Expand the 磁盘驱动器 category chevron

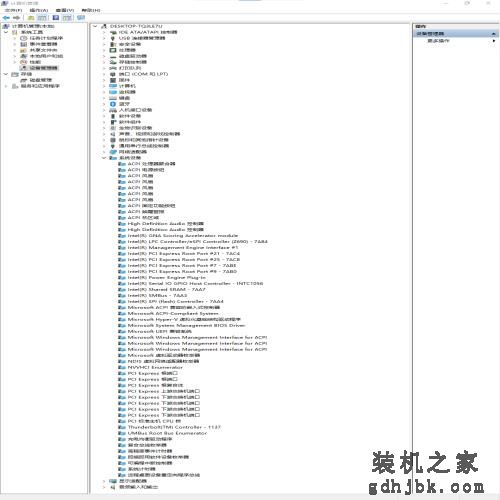click(x=104, y=56)
